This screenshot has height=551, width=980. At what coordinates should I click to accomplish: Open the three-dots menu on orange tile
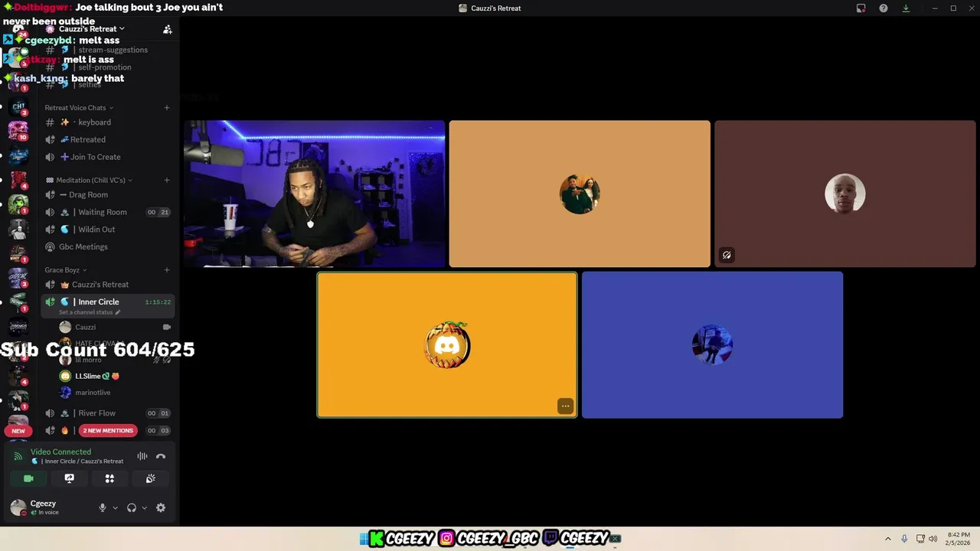(565, 406)
